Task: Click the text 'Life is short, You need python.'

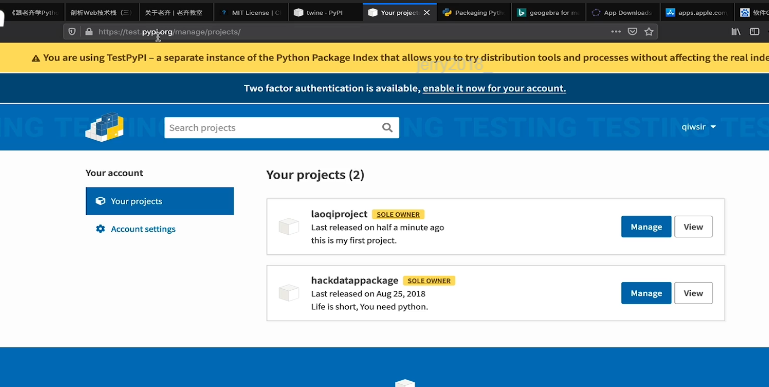Action: [x=369, y=307]
